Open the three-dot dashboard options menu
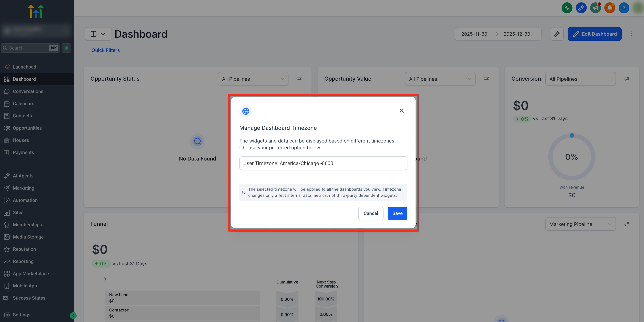This screenshot has width=644, height=322. tap(631, 34)
